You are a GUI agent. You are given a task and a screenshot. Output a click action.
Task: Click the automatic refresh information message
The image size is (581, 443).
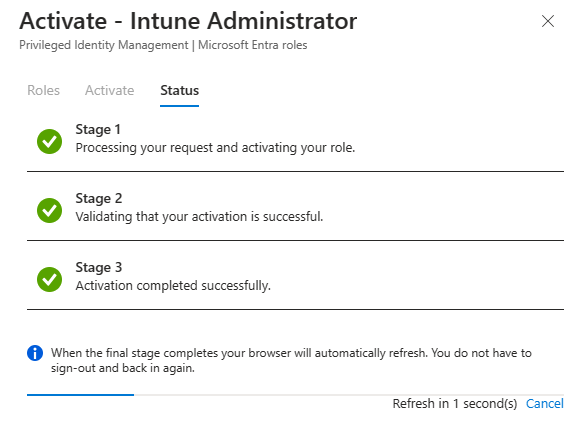[x=291, y=360]
